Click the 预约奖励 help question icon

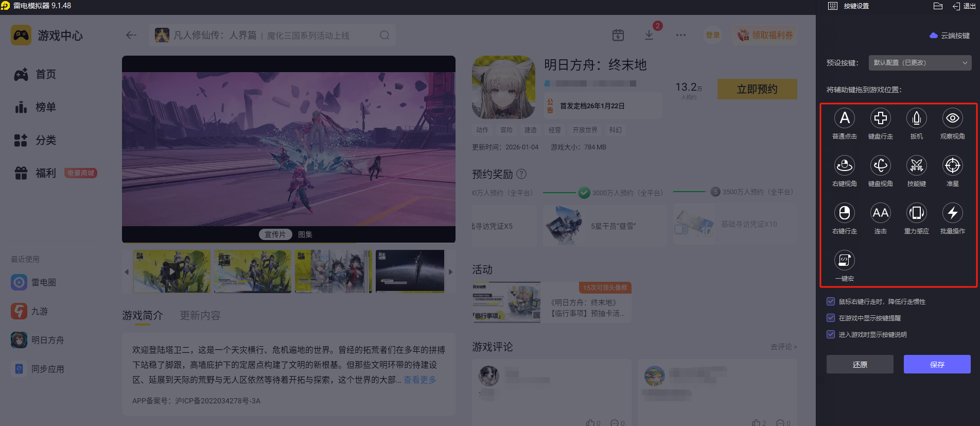tap(521, 174)
